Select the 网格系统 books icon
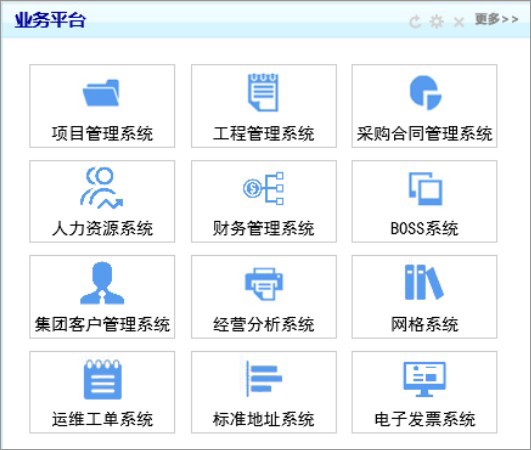Screen dimensions: 531x450 [x=424, y=282]
